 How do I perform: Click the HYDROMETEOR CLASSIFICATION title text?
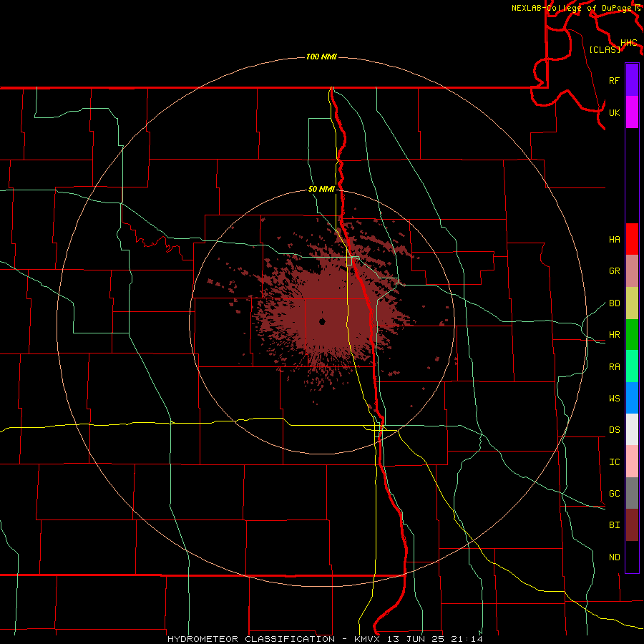(x=251, y=639)
